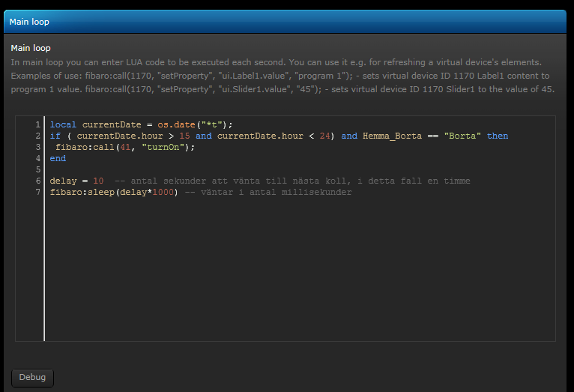Click the Debug button
The image size is (574, 392).
32,378
